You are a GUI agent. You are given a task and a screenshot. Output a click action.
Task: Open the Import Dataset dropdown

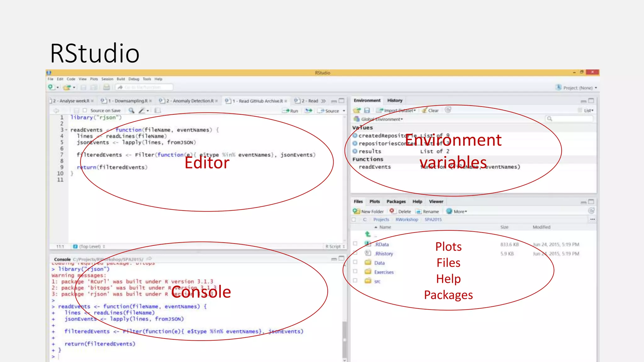tap(396, 110)
